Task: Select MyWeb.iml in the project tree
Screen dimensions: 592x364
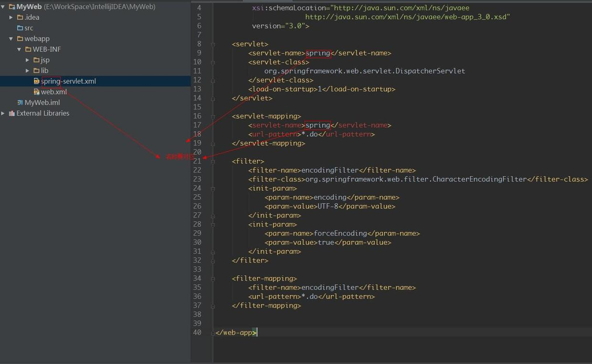Action: [x=42, y=103]
